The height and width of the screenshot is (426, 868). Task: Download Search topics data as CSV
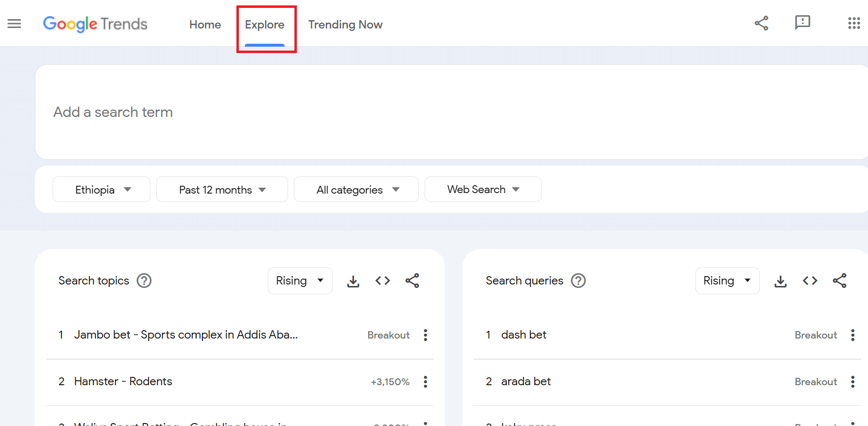353,281
